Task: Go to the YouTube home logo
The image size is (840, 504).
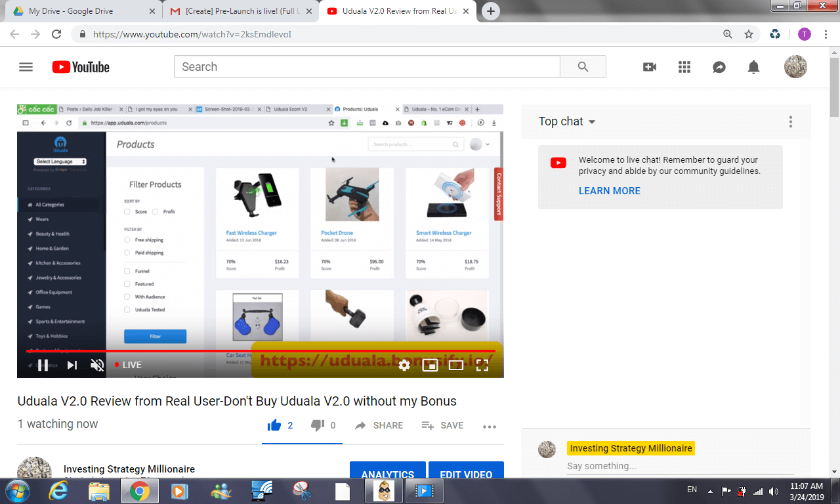Action: pos(81,67)
